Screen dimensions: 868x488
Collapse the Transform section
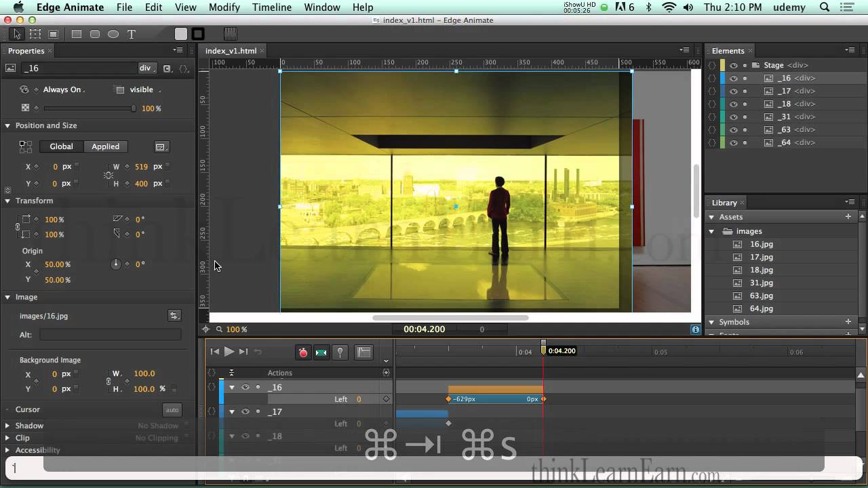[x=7, y=201]
